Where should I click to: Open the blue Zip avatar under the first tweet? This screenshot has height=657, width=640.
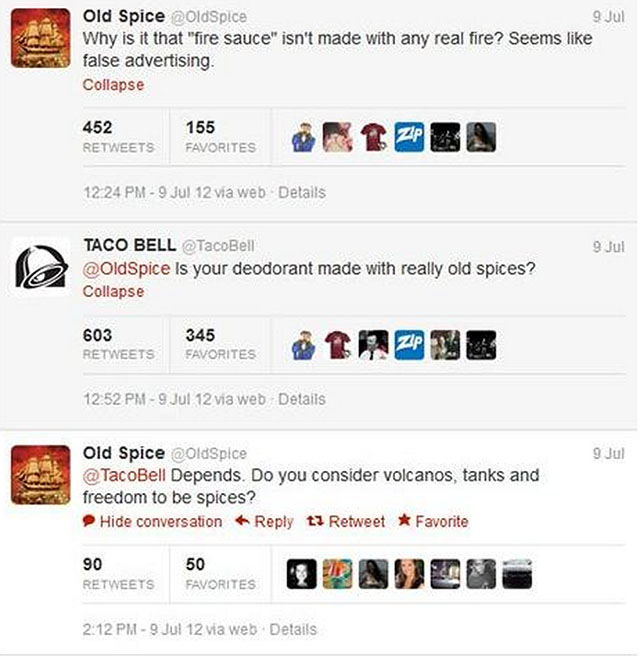[x=409, y=137]
